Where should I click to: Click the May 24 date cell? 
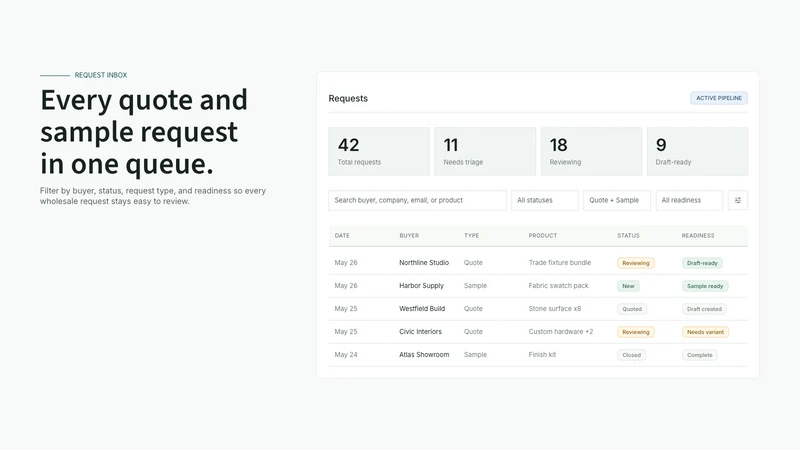(346, 355)
